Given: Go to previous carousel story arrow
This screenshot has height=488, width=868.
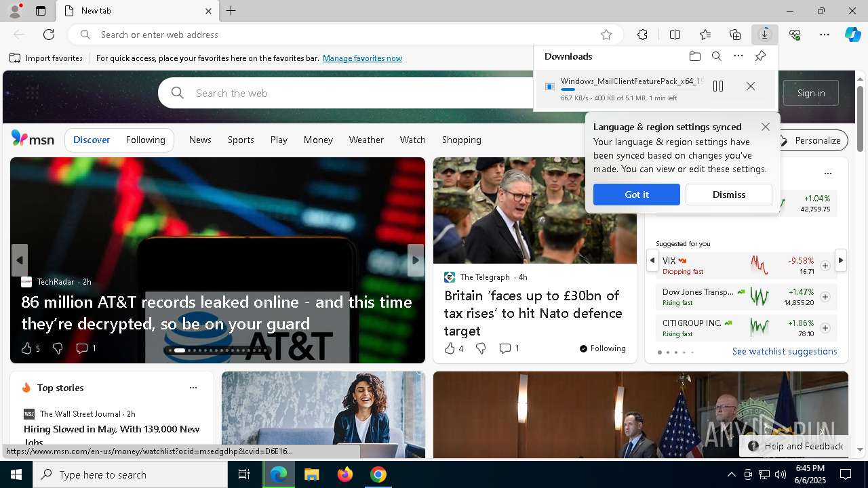Looking at the screenshot, I should [x=20, y=260].
